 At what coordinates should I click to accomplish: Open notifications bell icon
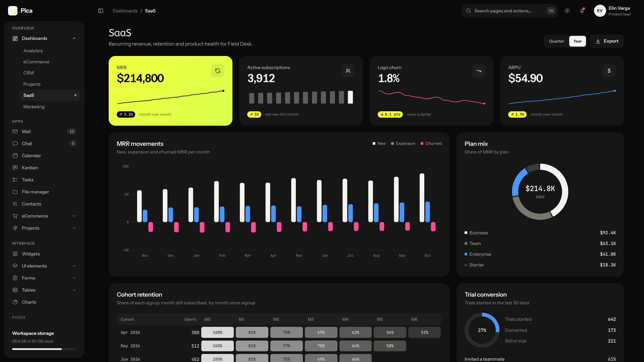pyautogui.click(x=582, y=11)
